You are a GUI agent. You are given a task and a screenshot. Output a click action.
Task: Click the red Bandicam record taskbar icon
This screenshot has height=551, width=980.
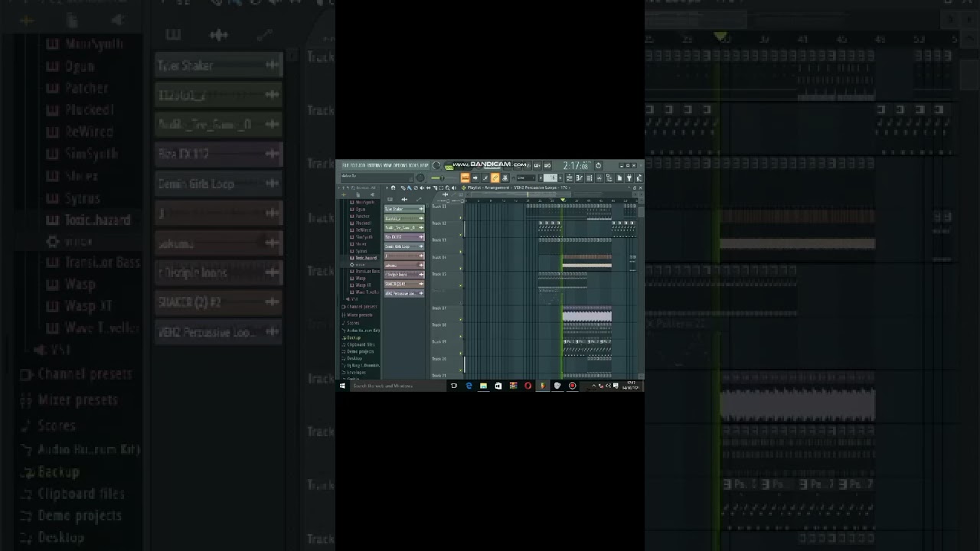tap(572, 386)
